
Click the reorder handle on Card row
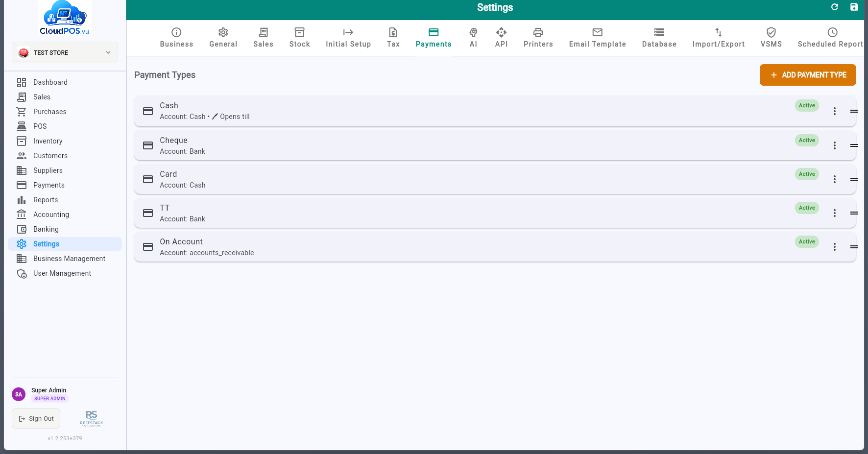click(x=854, y=179)
